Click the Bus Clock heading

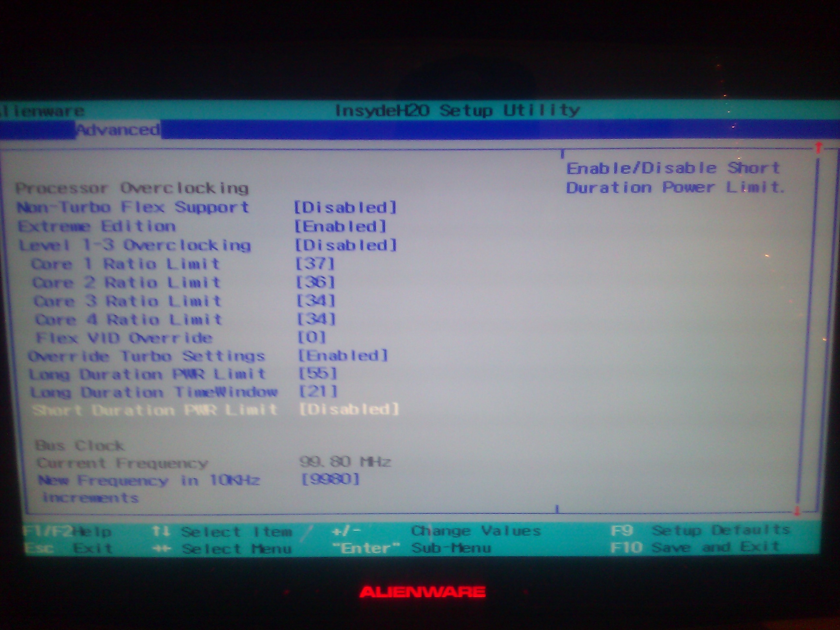click(79, 445)
